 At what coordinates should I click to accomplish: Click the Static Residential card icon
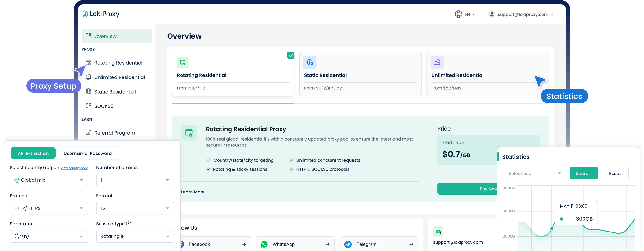point(310,62)
